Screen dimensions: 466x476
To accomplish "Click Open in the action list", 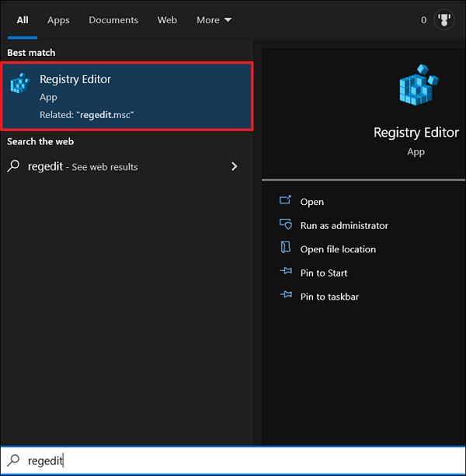I will point(311,202).
